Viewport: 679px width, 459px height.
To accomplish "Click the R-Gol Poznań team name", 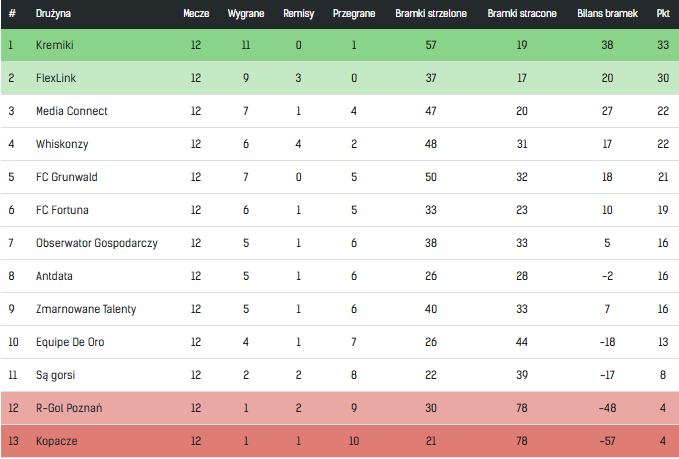I will (69, 408).
